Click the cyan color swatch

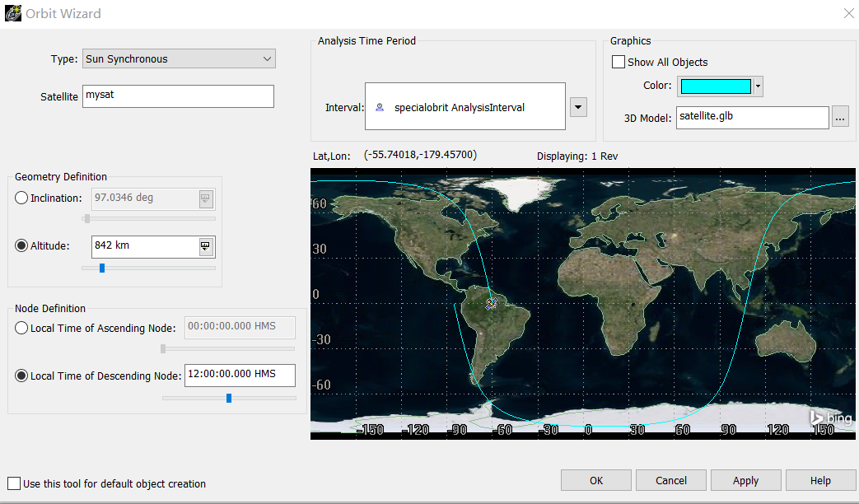click(x=716, y=86)
